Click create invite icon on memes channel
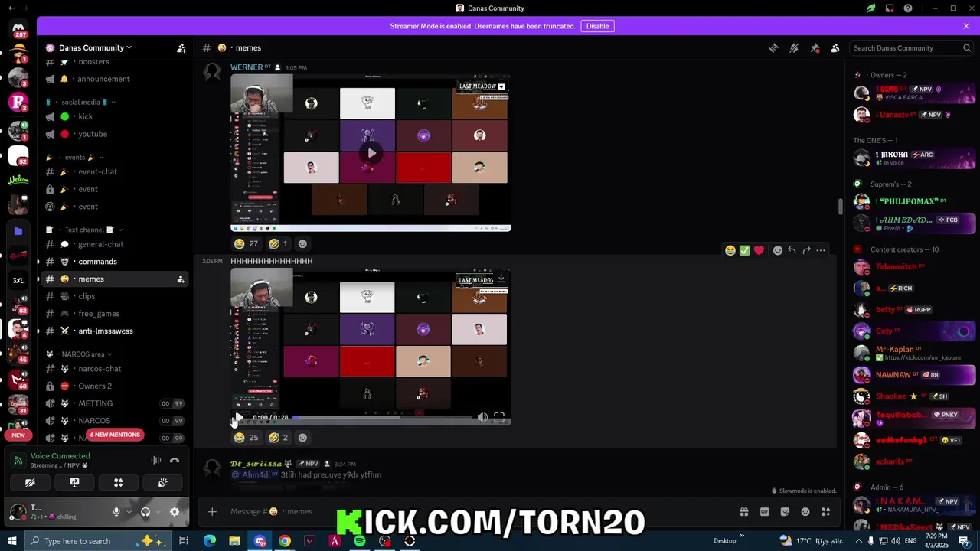Image resolution: width=980 pixels, height=551 pixels. click(x=181, y=279)
